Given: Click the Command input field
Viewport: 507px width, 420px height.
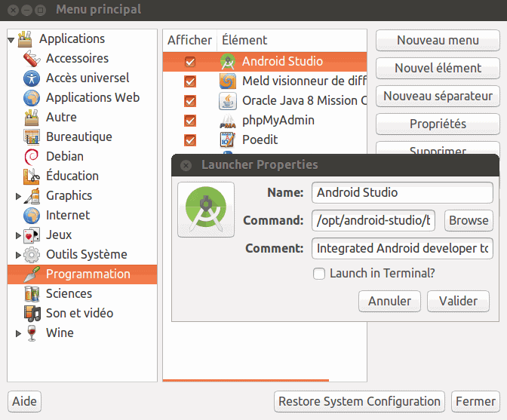Looking at the screenshot, I should tap(373, 221).
